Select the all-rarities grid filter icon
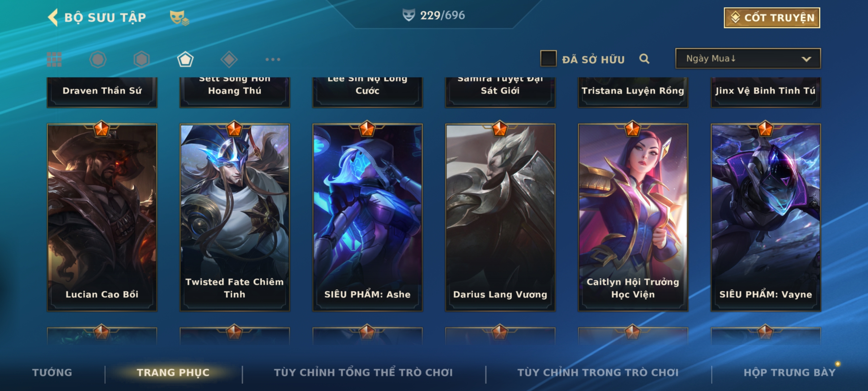 pos(54,59)
